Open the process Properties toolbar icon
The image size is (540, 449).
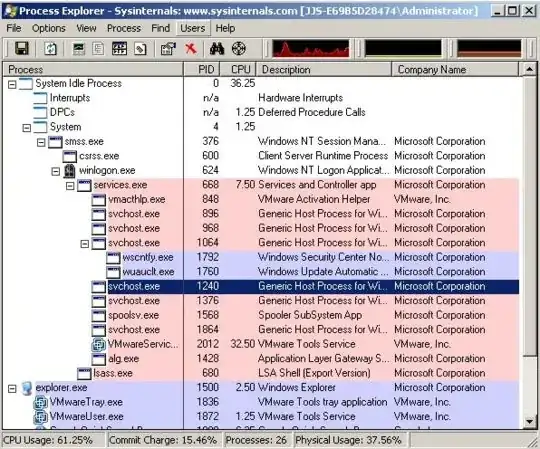tap(168, 49)
